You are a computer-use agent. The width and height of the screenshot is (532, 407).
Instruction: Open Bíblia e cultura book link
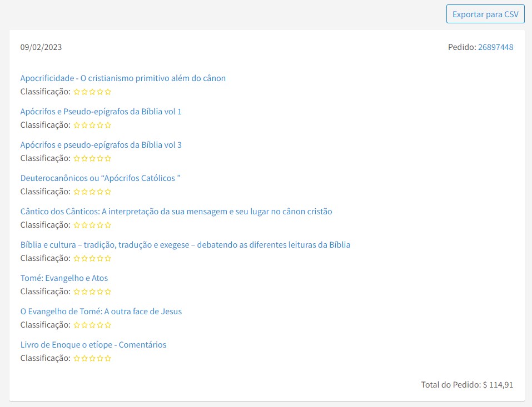click(x=185, y=245)
